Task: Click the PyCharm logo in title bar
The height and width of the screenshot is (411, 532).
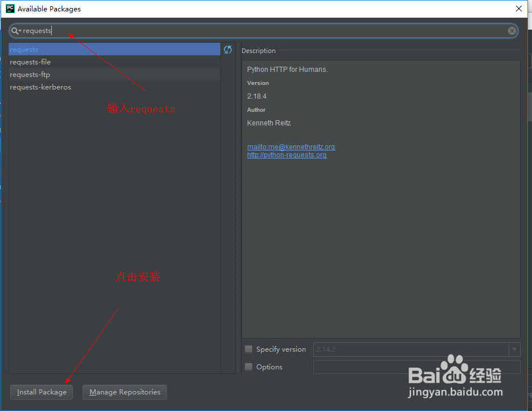Action: 10,9
